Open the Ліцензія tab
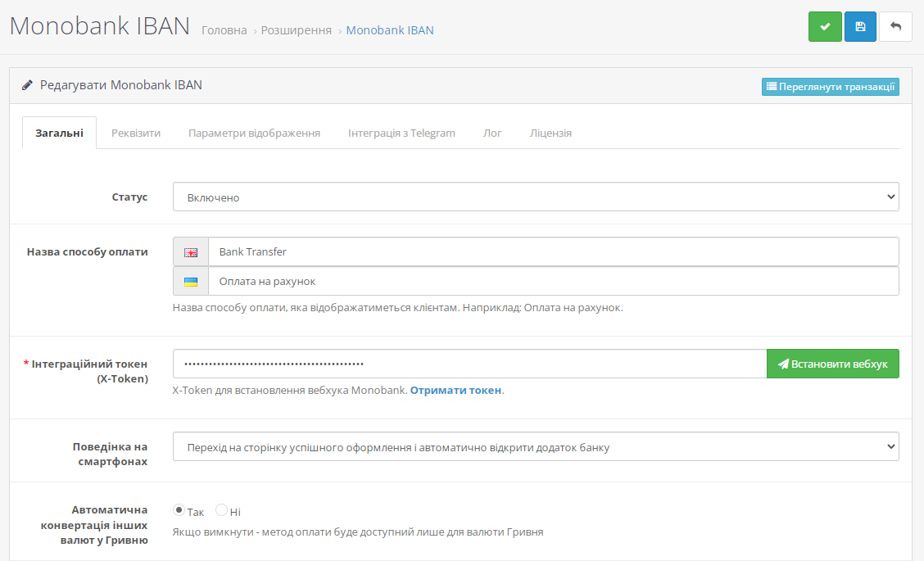Viewport: 924px width, 561px height. point(551,133)
